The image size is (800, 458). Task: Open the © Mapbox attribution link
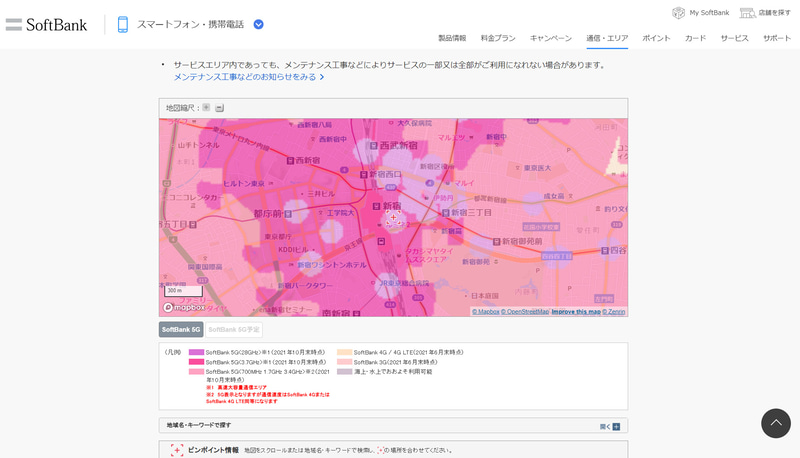tap(486, 312)
